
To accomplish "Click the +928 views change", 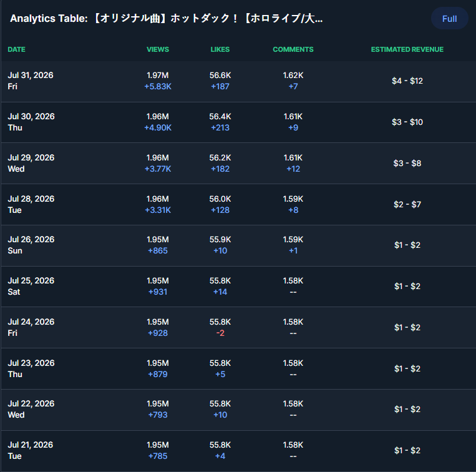I will click(158, 333).
